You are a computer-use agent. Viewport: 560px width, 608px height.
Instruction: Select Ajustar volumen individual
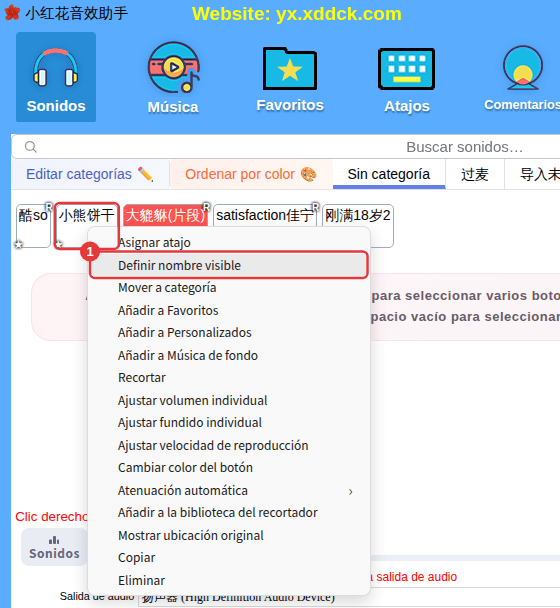(x=229, y=401)
